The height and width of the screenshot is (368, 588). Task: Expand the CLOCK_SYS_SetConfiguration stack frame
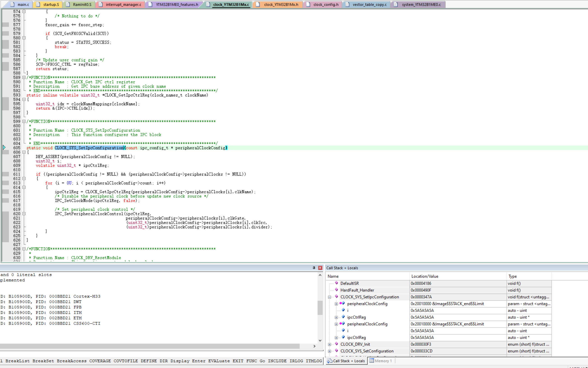tap(329, 351)
